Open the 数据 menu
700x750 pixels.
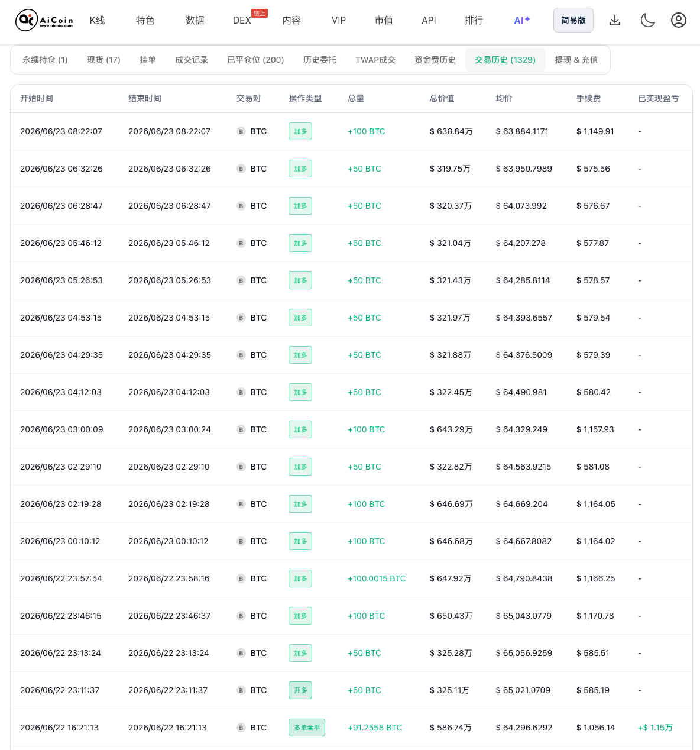195,20
